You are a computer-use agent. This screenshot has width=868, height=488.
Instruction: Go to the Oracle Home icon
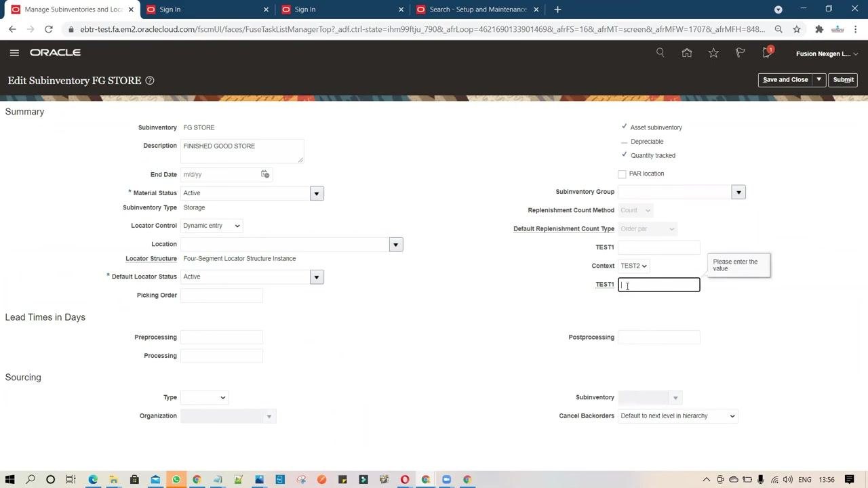pos(687,53)
